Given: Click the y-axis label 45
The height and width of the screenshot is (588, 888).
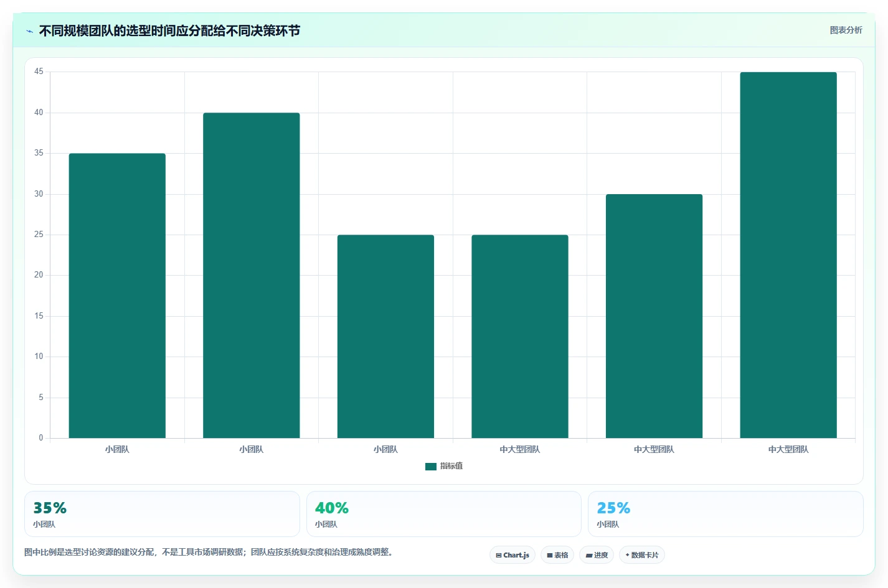Looking at the screenshot, I should point(39,72).
